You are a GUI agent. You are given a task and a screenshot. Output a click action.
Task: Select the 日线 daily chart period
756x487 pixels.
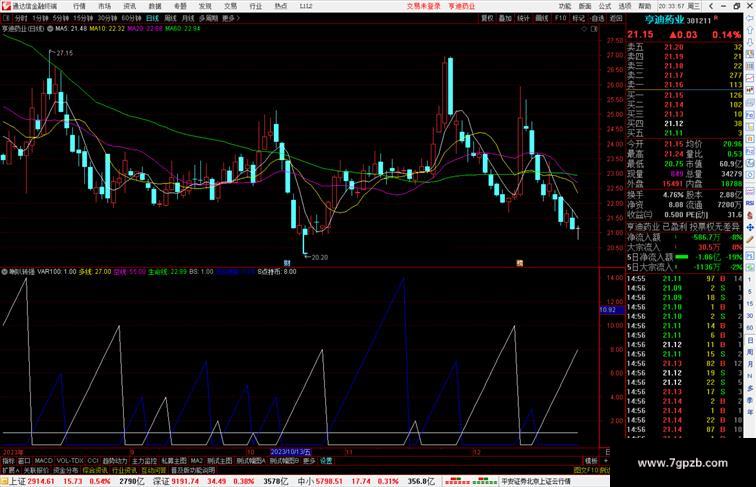pyautogui.click(x=152, y=18)
